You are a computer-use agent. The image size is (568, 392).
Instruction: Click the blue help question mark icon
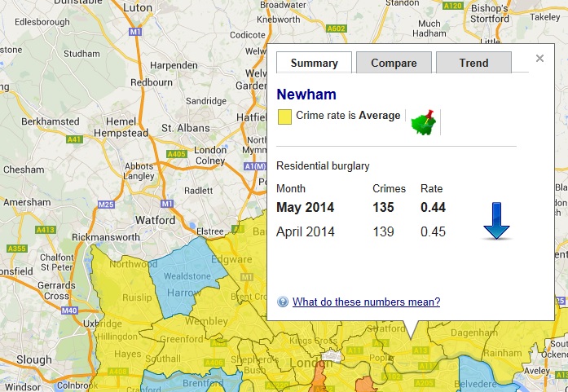[x=283, y=302]
